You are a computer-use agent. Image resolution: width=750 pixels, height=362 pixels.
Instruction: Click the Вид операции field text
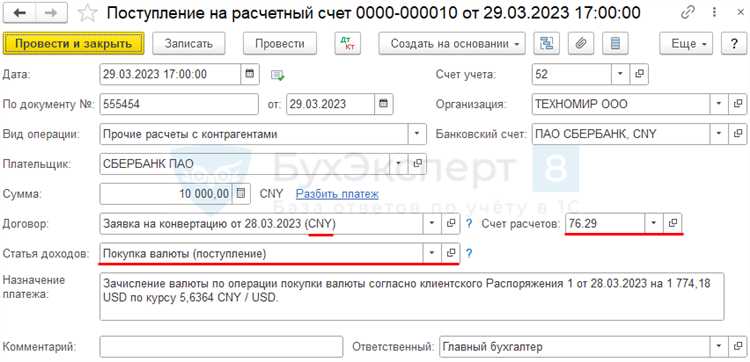(254, 134)
